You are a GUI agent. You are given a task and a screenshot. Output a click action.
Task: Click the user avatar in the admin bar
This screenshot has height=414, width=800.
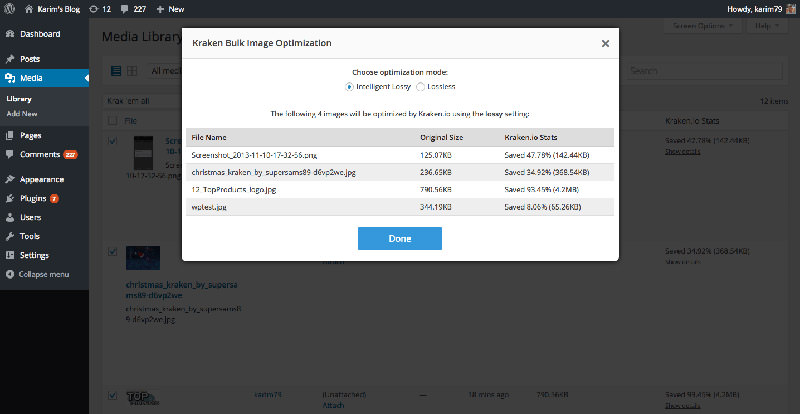pos(790,9)
